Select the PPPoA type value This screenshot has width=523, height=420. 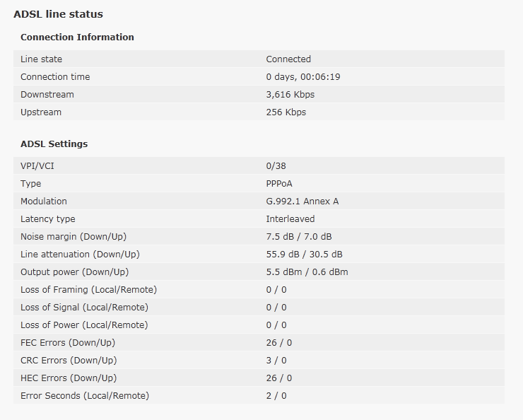[279, 184]
